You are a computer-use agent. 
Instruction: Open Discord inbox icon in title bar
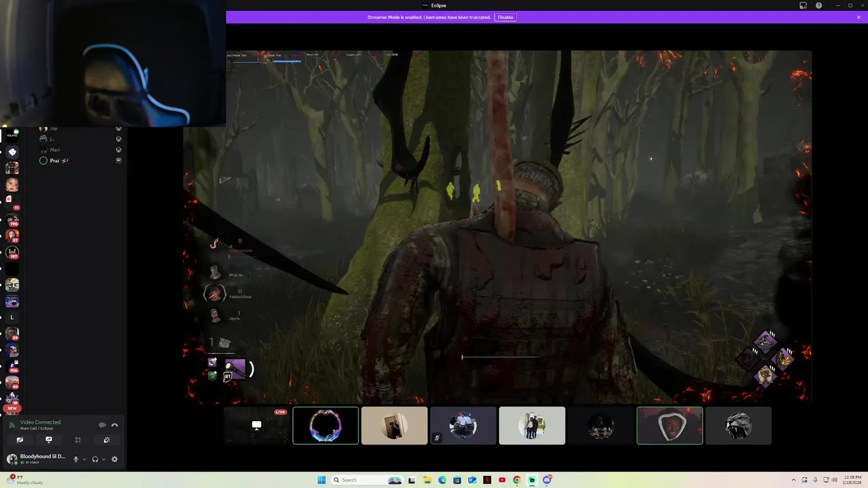pyautogui.click(x=804, y=5)
